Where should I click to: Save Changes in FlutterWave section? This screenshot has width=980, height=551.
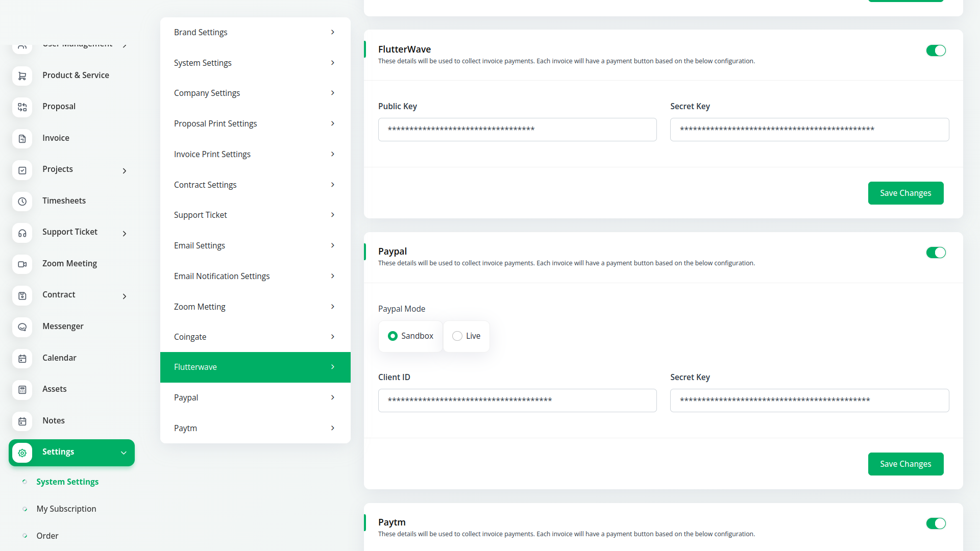905,193
